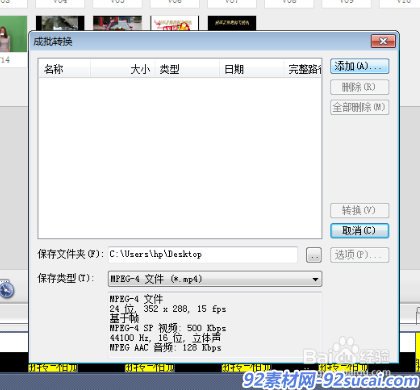
Task: Click the 转换(V) convert button
Action: click(359, 210)
